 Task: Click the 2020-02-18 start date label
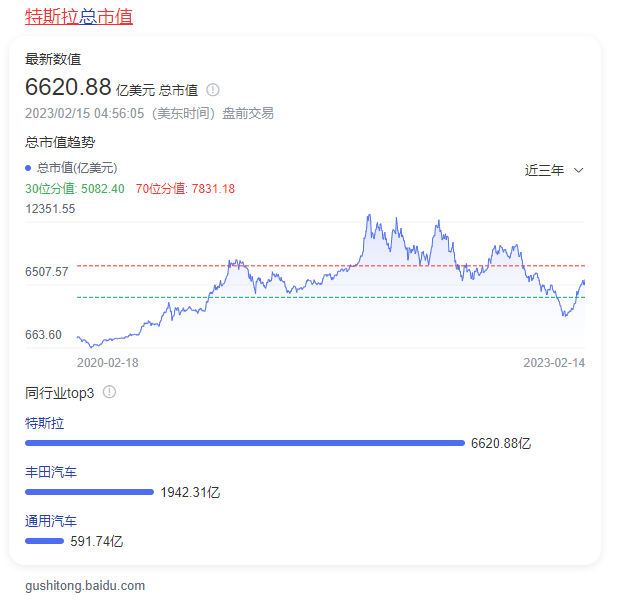point(108,363)
